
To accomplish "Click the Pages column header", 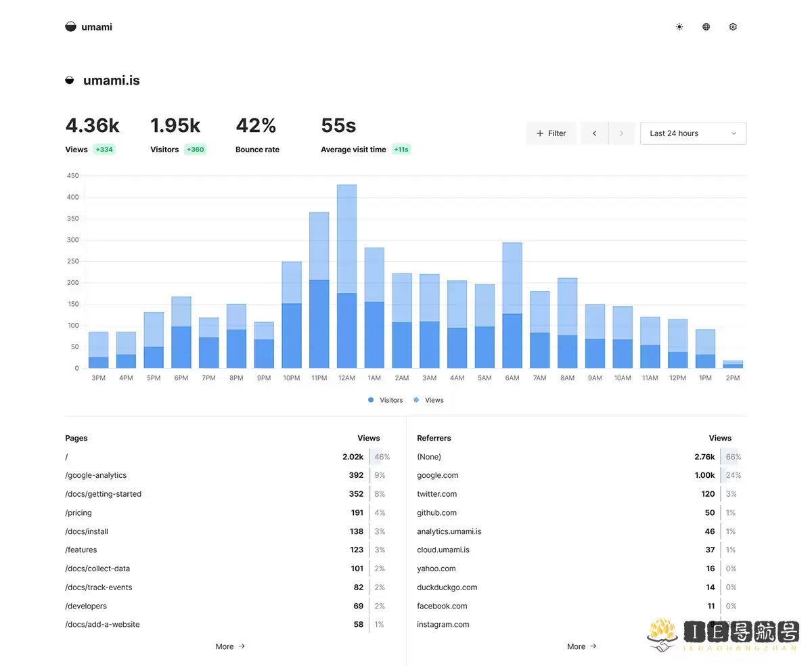I will [76, 438].
